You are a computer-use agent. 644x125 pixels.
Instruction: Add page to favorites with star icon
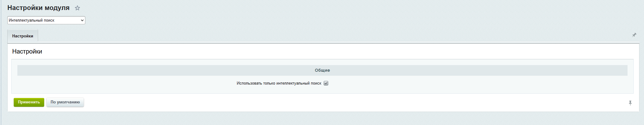click(77, 8)
